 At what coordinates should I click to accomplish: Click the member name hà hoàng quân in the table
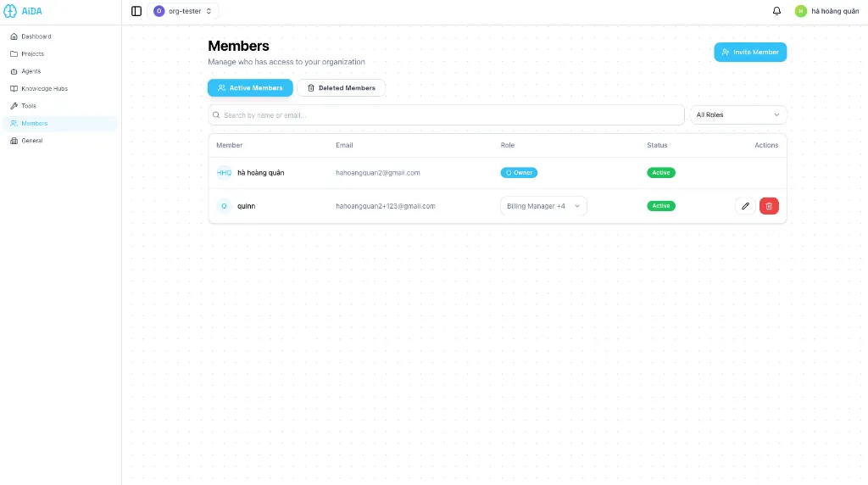pyautogui.click(x=261, y=173)
